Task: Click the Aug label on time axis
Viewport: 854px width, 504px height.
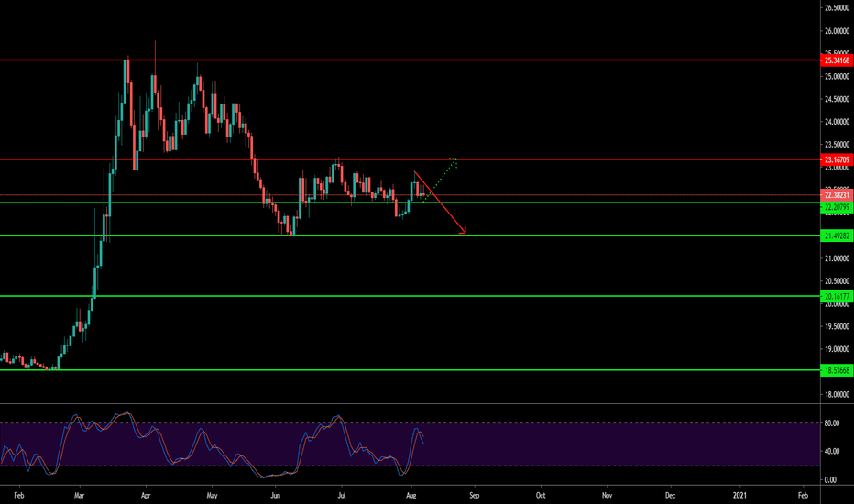Action: click(x=411, y=495)
